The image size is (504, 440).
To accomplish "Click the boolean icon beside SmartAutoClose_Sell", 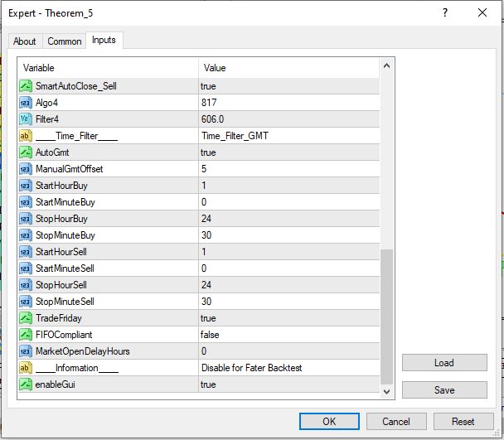I will 26,86.
